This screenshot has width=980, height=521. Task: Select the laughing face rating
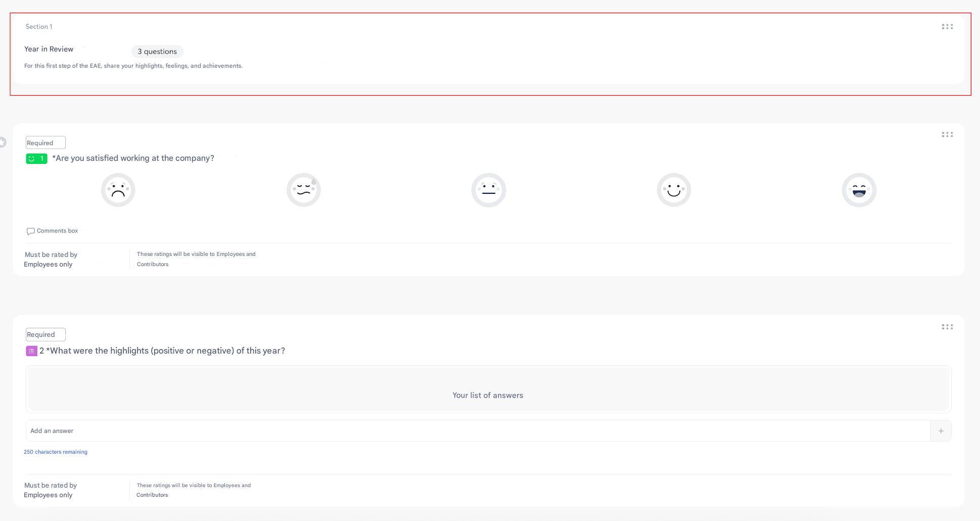[859, 190]
